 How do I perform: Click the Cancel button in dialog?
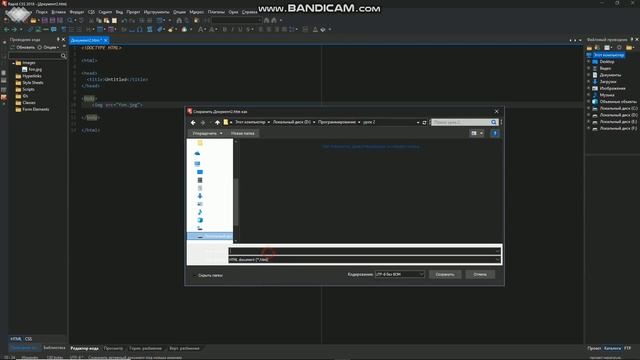(x=480, y=275)
